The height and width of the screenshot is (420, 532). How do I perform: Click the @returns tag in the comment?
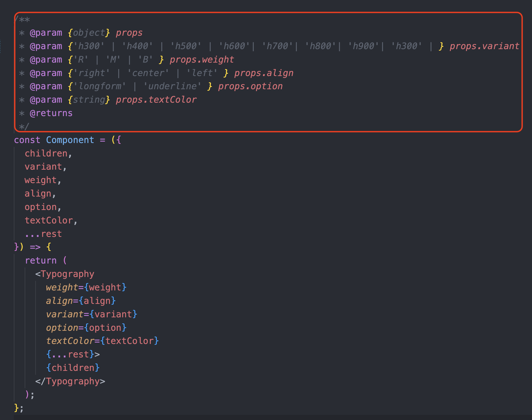[51, 113]
